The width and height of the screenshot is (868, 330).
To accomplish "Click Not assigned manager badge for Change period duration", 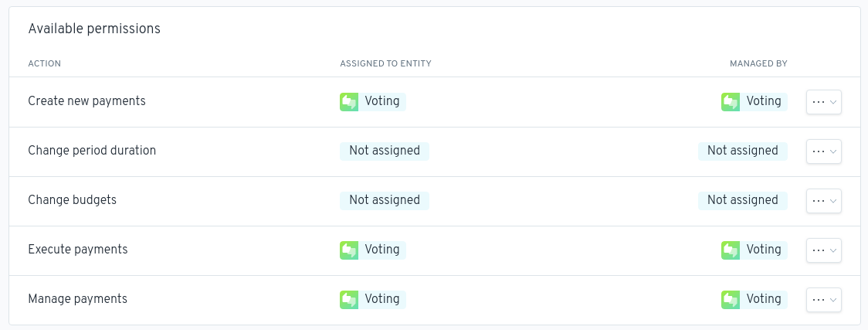I will pos(742,151).
